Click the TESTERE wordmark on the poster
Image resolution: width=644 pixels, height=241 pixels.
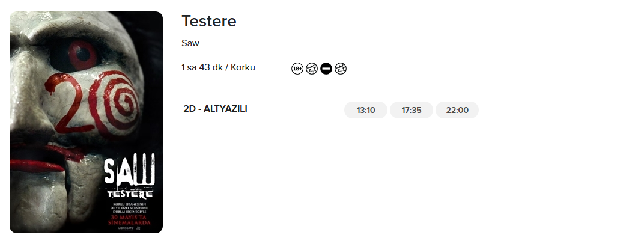pyautogui.click(x=129, y=195)
